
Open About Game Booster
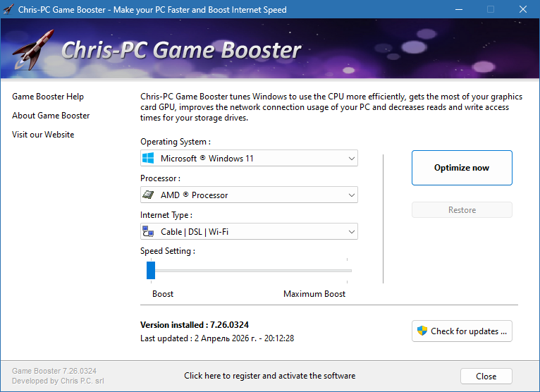click(x=51, y=116)
